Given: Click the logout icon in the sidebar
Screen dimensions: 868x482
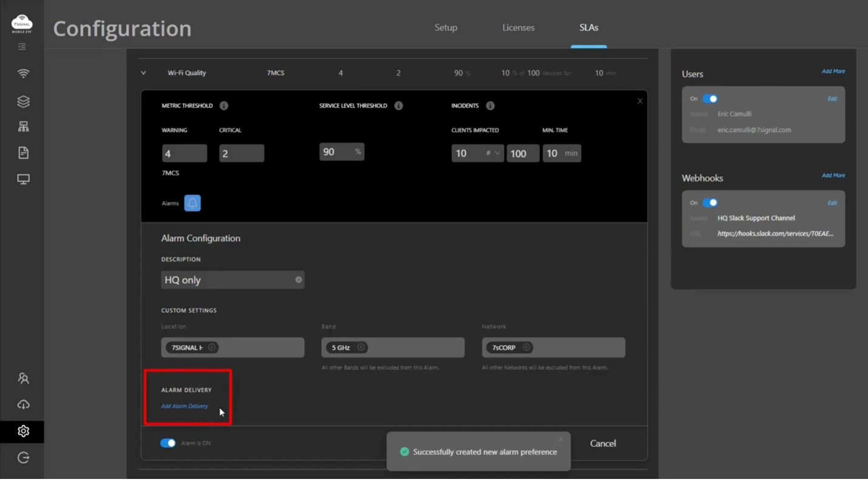Looking at the screenshot, I should 23,458.
